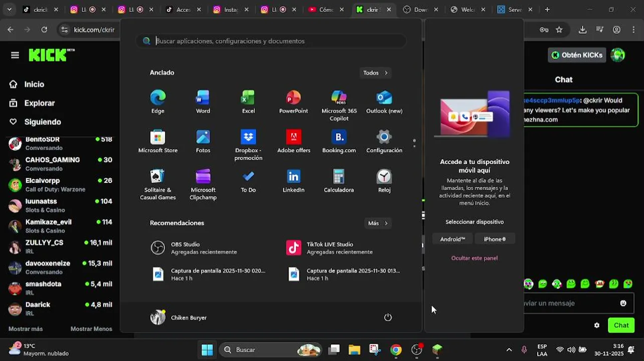Open the Excel pinned app
This screenshot has height=361, width=644.
pyautogui.click(x=248, y=102)
